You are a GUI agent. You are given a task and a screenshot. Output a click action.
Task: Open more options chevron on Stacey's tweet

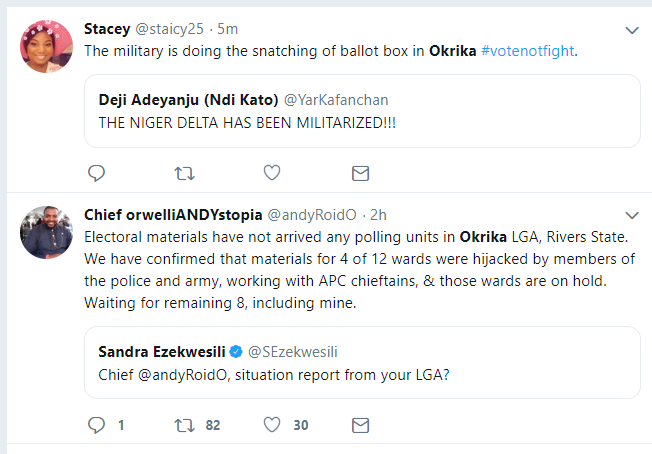click(x=631, y=31)
